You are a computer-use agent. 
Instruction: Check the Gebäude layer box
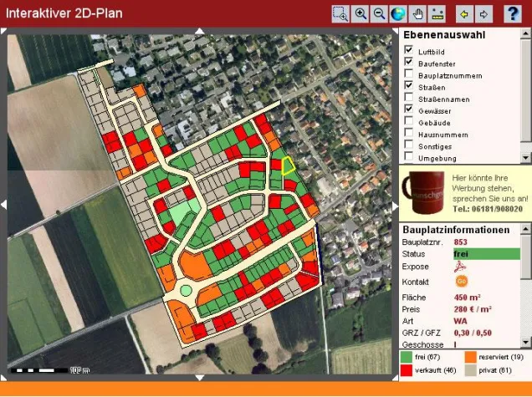click(409, 122)
